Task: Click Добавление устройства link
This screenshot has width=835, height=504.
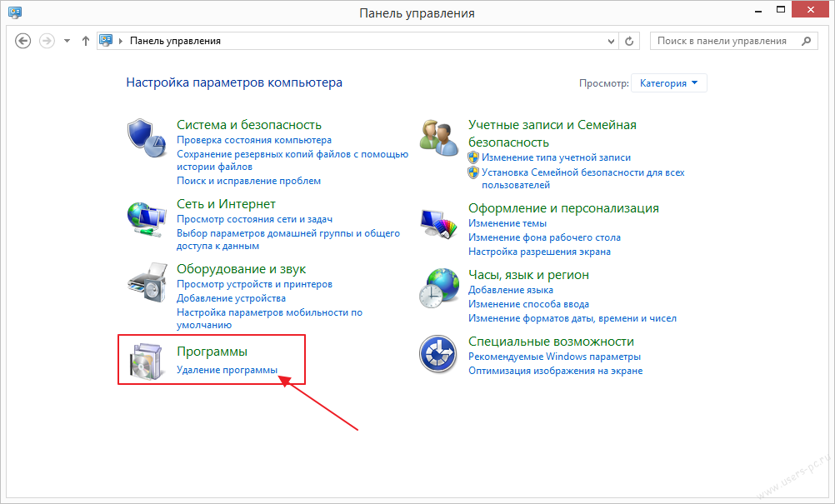Action: point(231,298)
